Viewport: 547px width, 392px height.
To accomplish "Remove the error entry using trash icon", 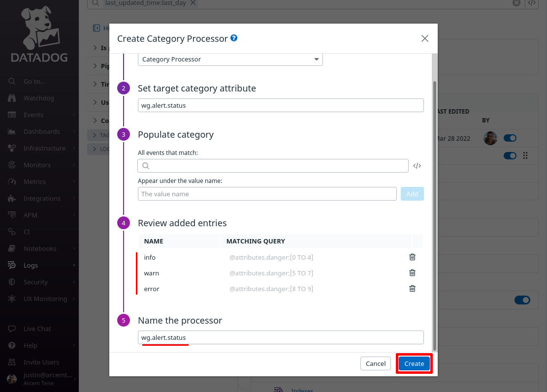I will click(x=412, y=289).
